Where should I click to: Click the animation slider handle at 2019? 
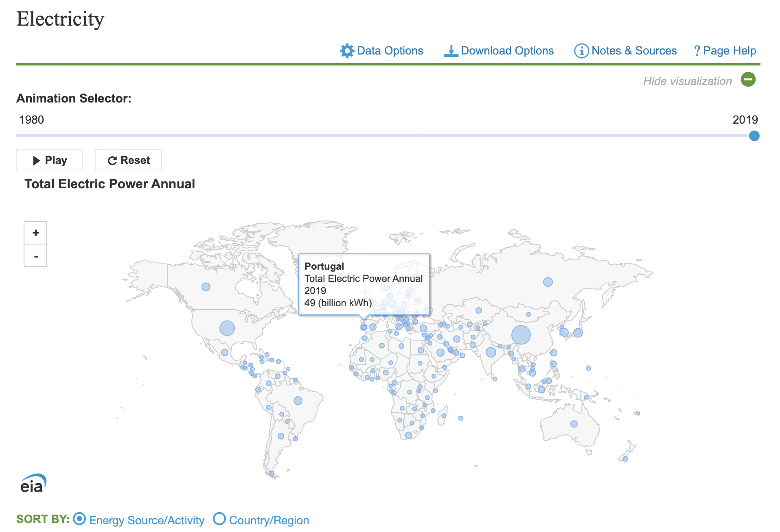coord(754,136)
